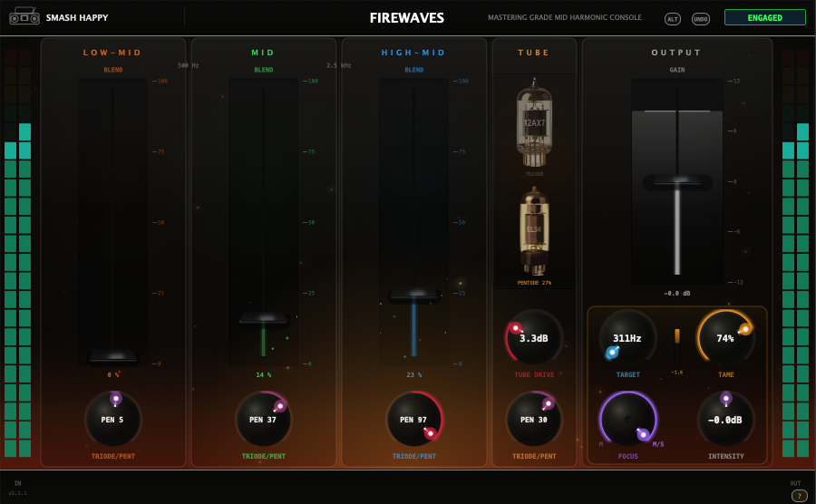Click the MID band title
816x504 pixels.
[263, 53]
